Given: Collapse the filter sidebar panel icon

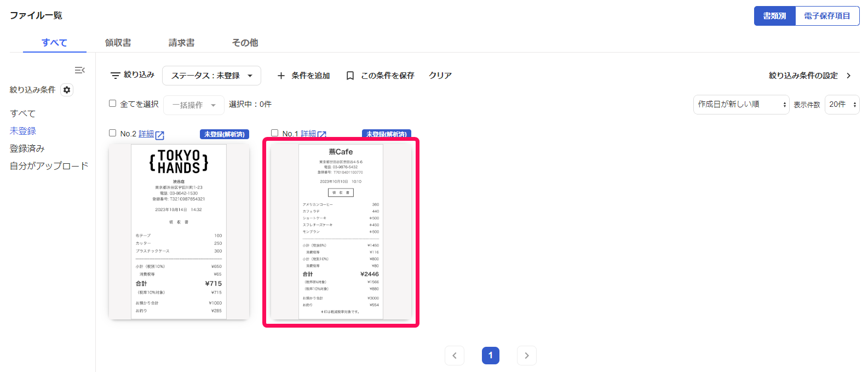Looking at the screenshot, I should [80, 70].
